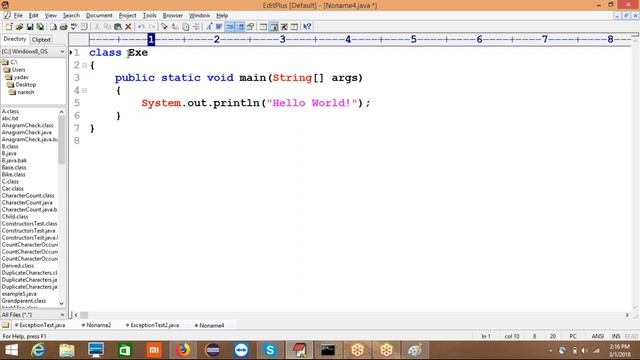The image size is (640, 360).
Task: Click the Save All toolbar icon
Action: click(x=40, y=27)
